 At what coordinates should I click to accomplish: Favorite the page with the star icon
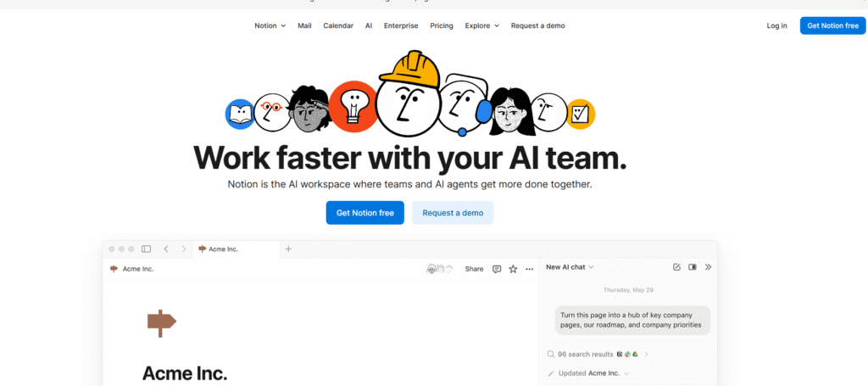[513, 269]
